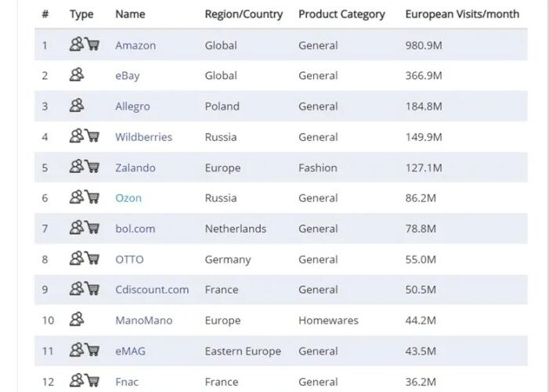Follow the Cdiscount.com link
549x392 pixels.
(152, 290)
